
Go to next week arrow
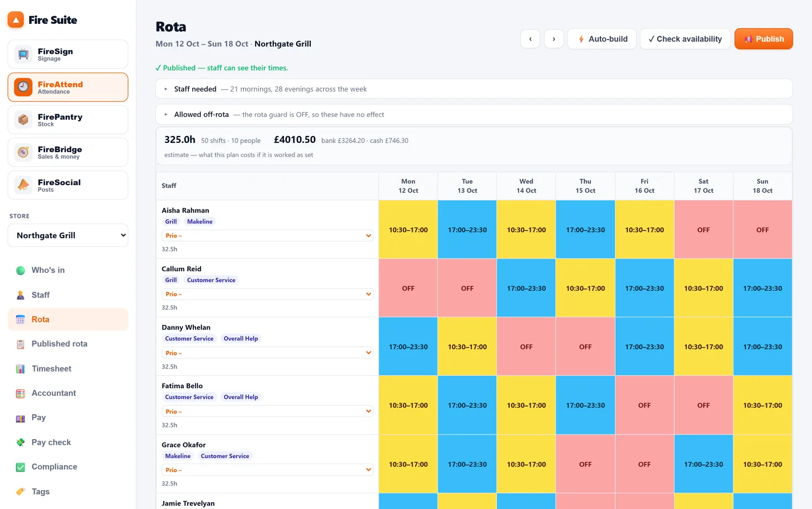pos(554,39)
